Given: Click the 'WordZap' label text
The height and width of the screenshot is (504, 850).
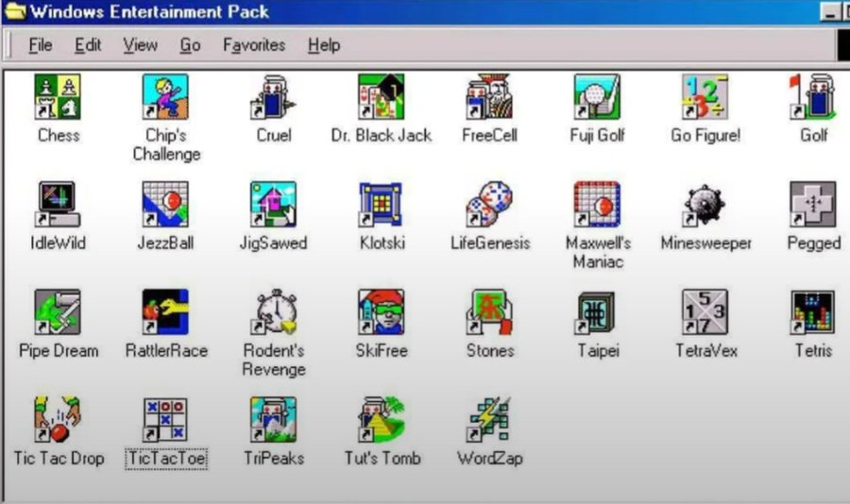Looking at the screenshot, I should [490, 459].
